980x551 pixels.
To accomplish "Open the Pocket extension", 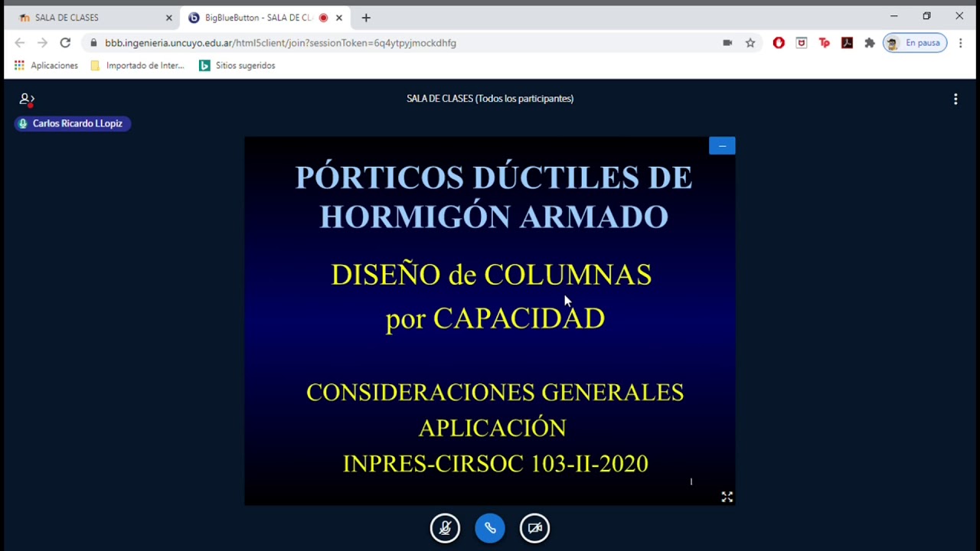I will pyautogui.click(x=802, y=43).
